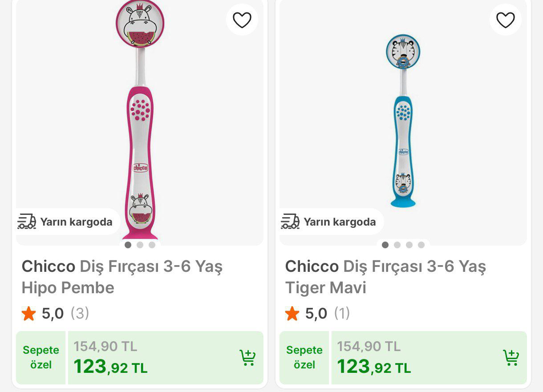
Task: Open the pink Hipo toothbrush product image
Action: [x=140, y=120]
